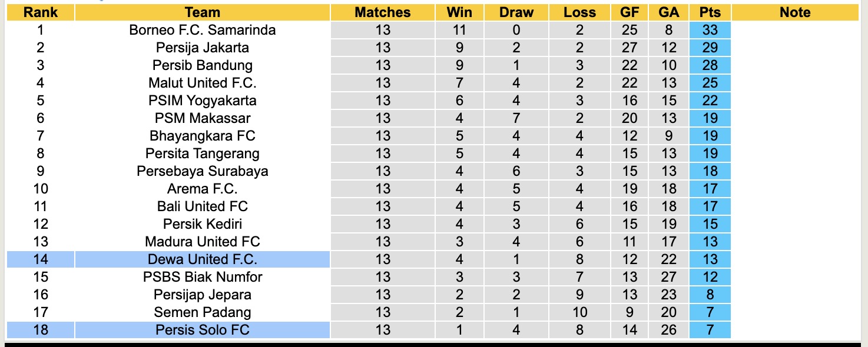Viewport: 868px width, 347px height.
Task: Select highlighted Persis Solo FC team
Action: click(202, 330)
